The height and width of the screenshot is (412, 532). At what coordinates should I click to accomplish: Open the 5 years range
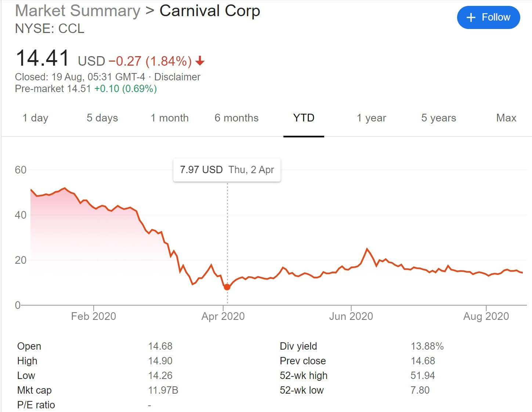[x=438, y=118]
